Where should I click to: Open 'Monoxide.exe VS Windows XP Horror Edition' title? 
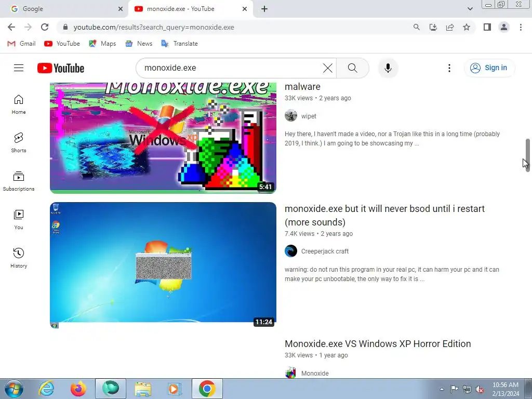[378, 344]
